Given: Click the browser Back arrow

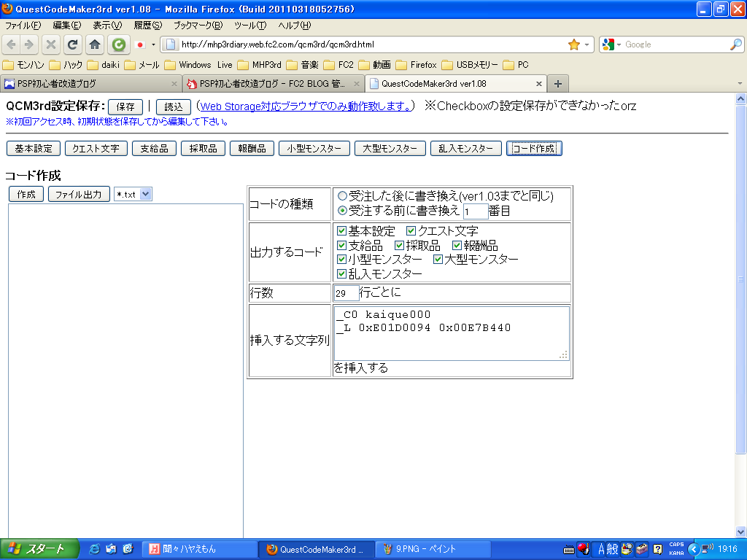Looking at the screenshot, I should pos(12,44).
